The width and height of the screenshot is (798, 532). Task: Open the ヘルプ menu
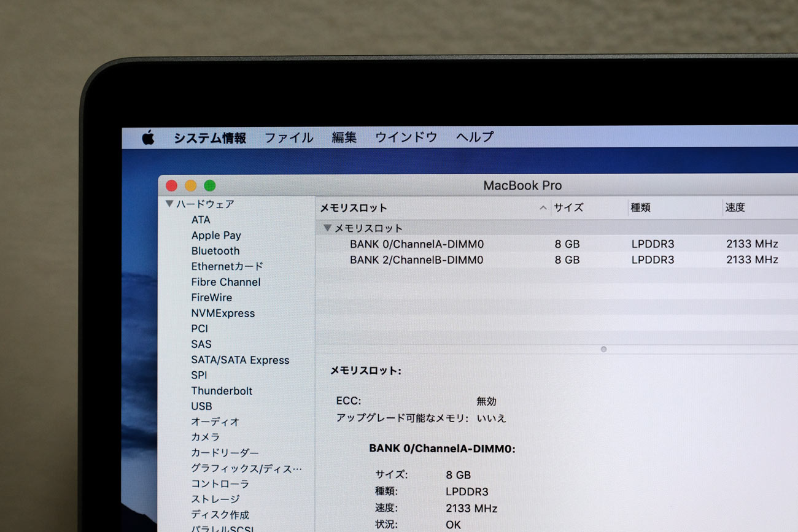point(475,137)
